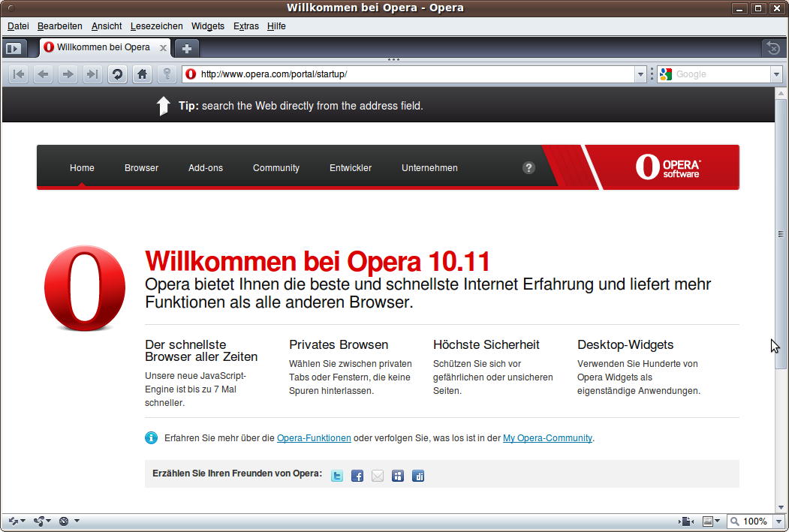Select the Willkommen bei Opera tab
Image resolution: width=789 pixels, height=532 pixels.
[103, 47]
